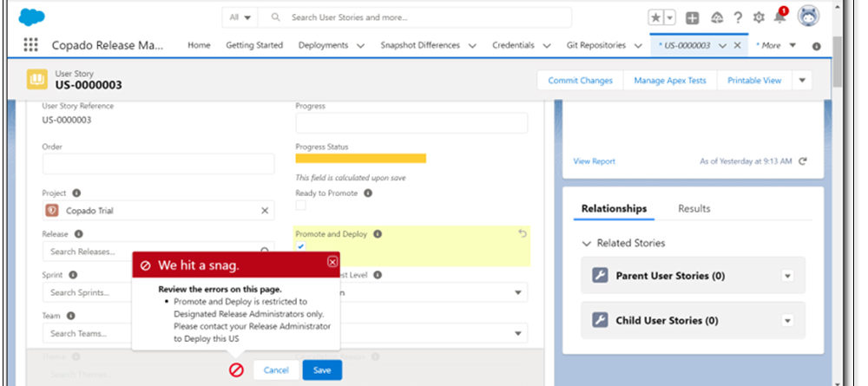Click the Project field info icon
This screenshot has height=386, width=868.
point(76,193)
